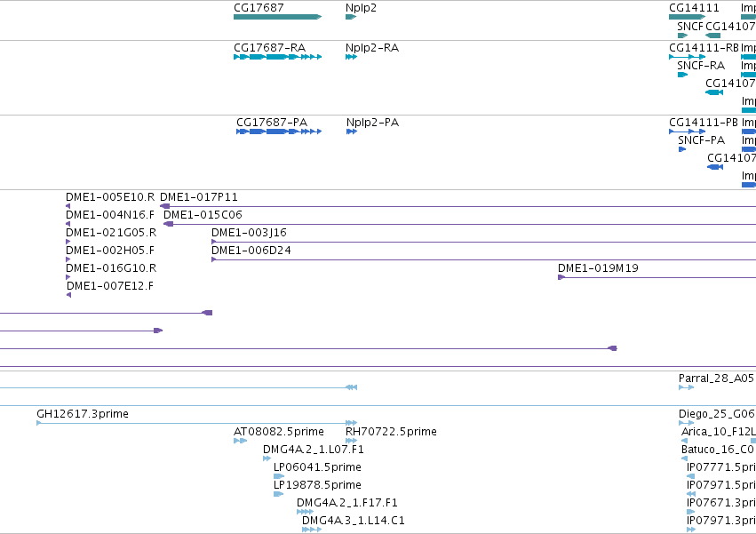Click the DMG4A2_1.L07.F1 label
This screenshot has width=756, height=534.
coord(314,450)
